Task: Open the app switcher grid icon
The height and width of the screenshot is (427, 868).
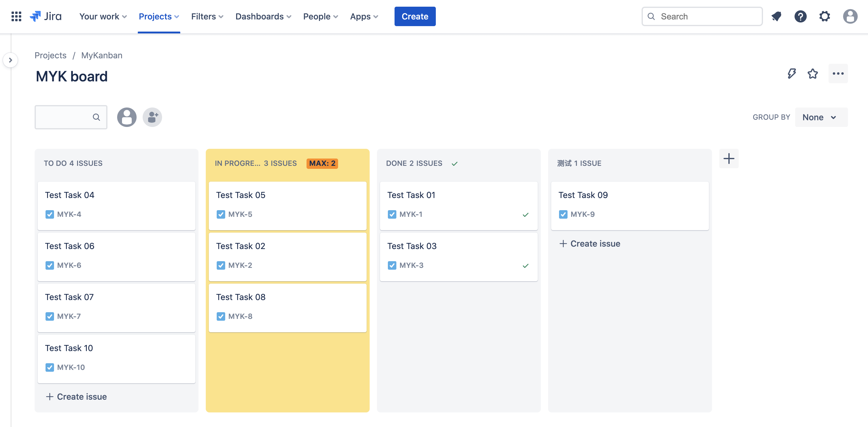Action: tap(16, 16)
